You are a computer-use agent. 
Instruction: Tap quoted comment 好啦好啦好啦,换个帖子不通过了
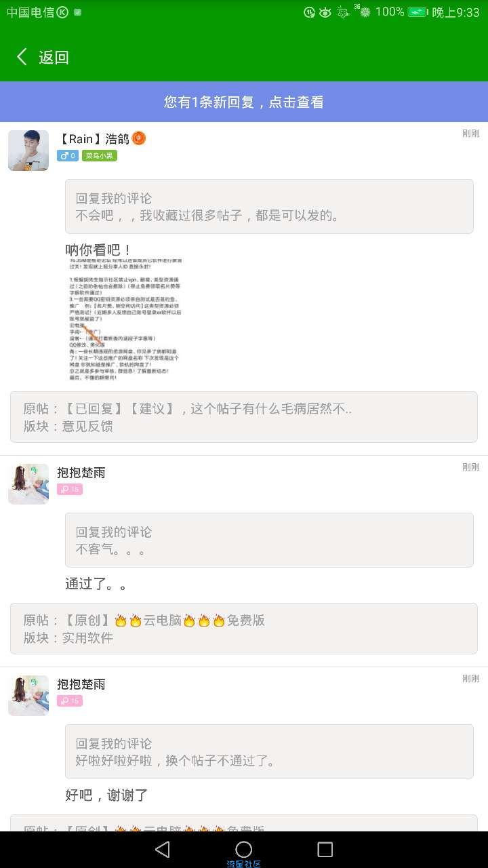pyautogui.click(x=269, y=751)
